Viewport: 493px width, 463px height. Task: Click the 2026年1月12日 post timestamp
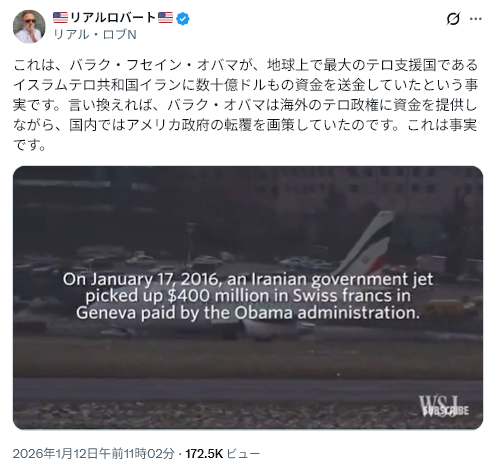pos(94,453)
